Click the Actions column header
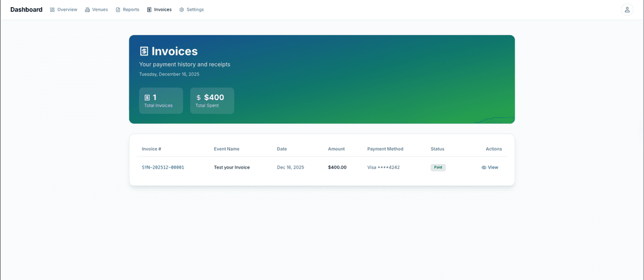 tap(494, 149)
